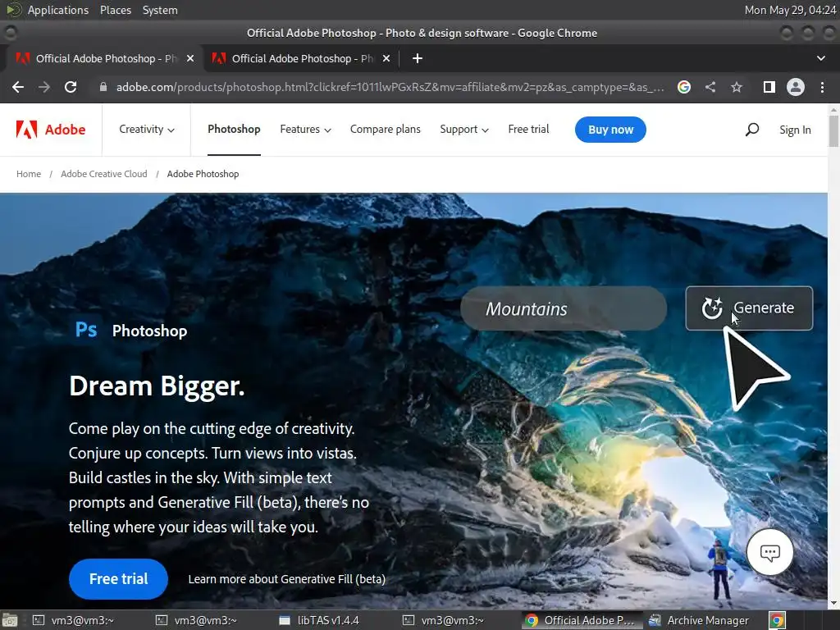The width and height of the screenshot is (840, 630).
Task: Share this page via share icon
Action: pos(710,87)
